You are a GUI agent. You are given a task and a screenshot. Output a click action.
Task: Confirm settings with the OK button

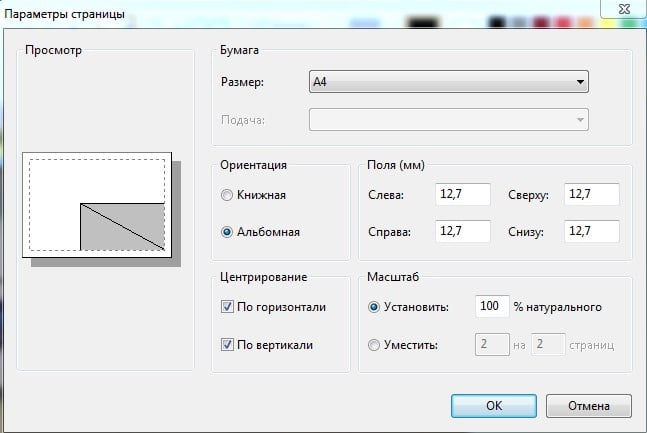[x=494, y=406]
